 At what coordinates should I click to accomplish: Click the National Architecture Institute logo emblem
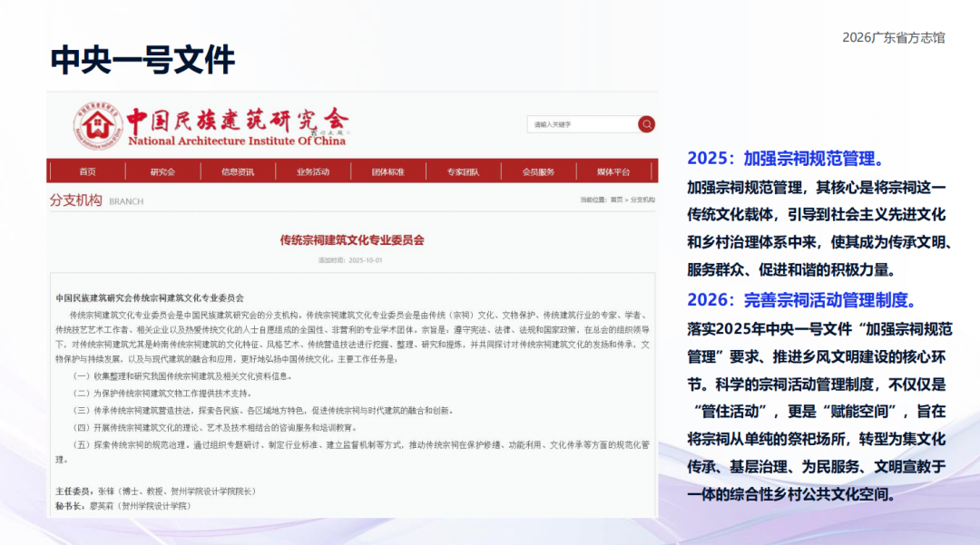(97, 126)
